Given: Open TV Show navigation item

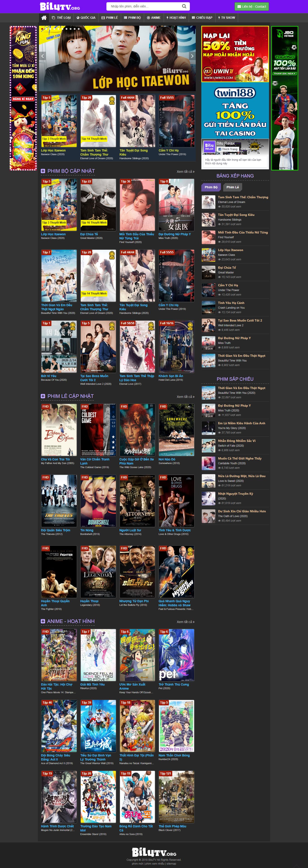Looking at the screenshot, I should point(227,18).
